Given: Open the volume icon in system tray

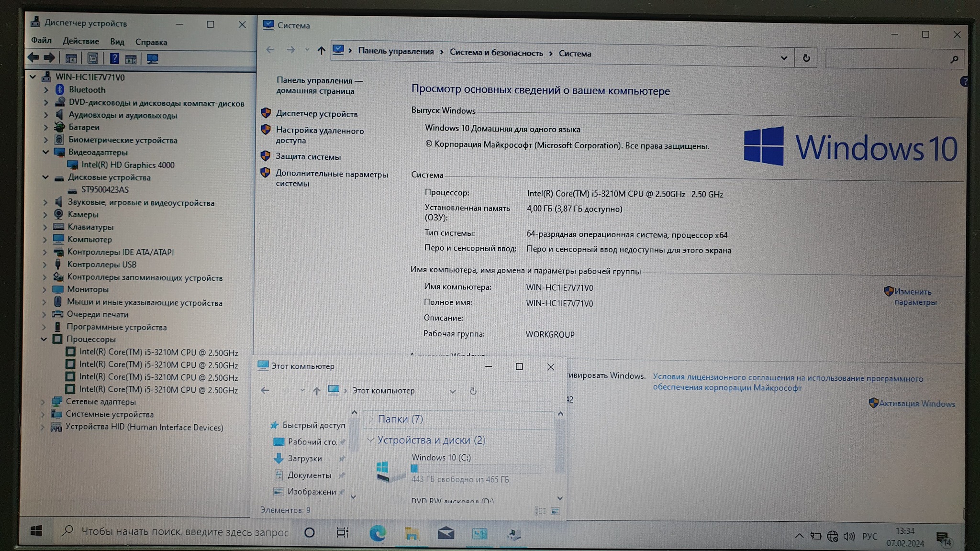Looking at the screenshot, I should click(849, 536).
